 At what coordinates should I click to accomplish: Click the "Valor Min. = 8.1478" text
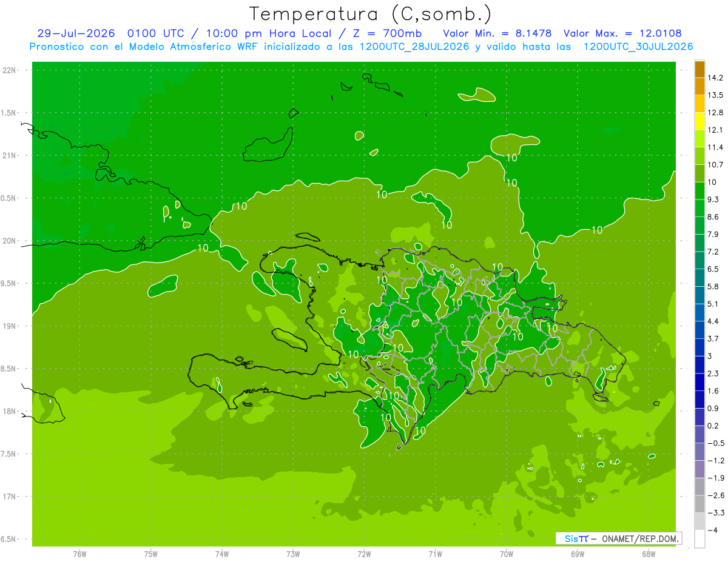click(x=499, y=33)
